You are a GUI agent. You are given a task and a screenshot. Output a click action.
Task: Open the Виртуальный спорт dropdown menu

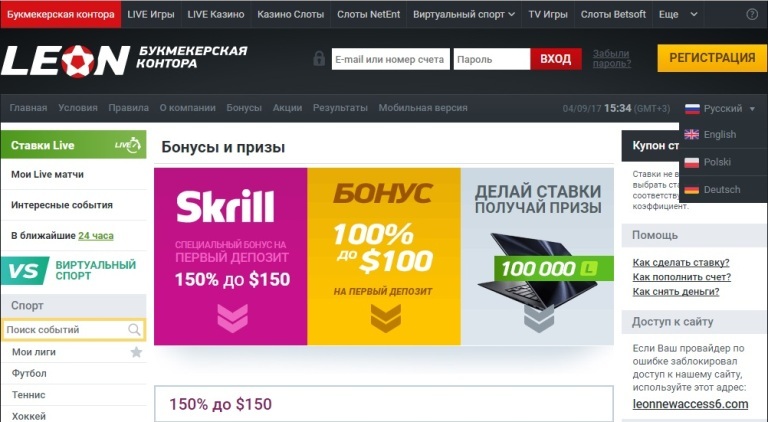pos(464,14)
